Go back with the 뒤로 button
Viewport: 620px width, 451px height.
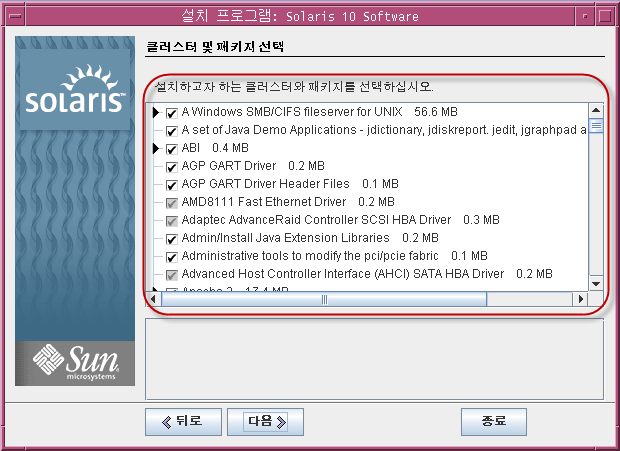click(x=183, y=422)
